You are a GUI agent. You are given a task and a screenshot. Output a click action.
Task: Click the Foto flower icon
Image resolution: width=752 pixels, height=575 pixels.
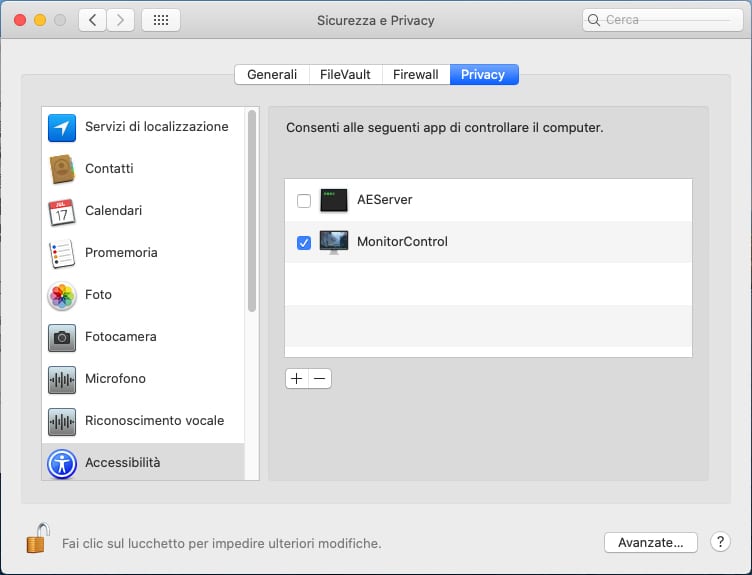(x=62, y=295)
